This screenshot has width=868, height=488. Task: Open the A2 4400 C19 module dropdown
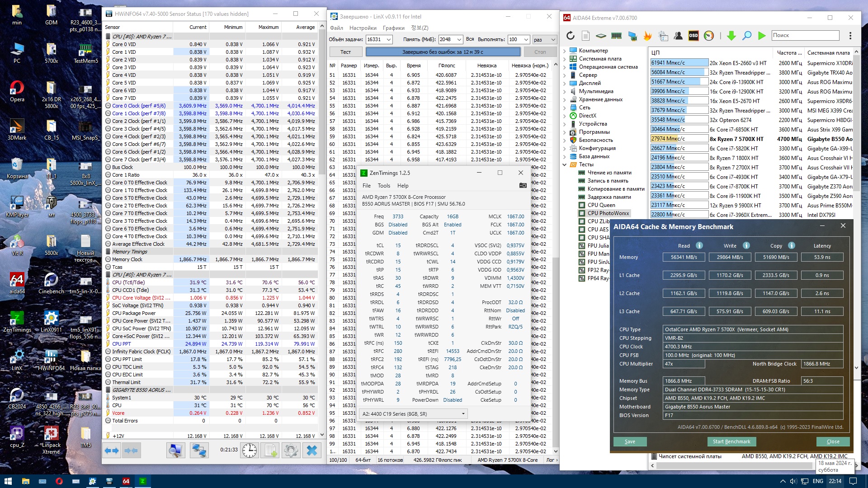click(x=463, y=414)
